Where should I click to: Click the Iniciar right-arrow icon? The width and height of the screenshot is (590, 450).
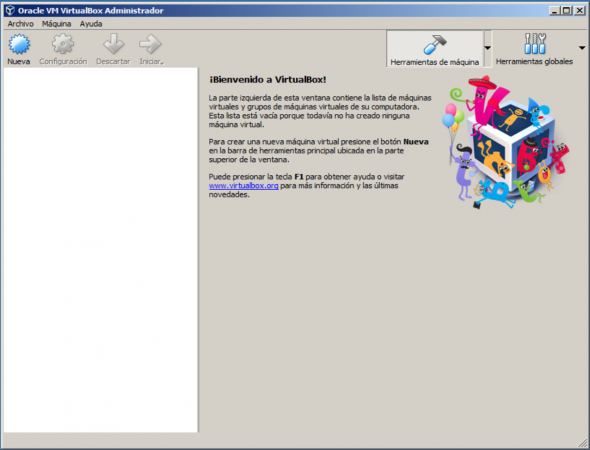(150, 44)
